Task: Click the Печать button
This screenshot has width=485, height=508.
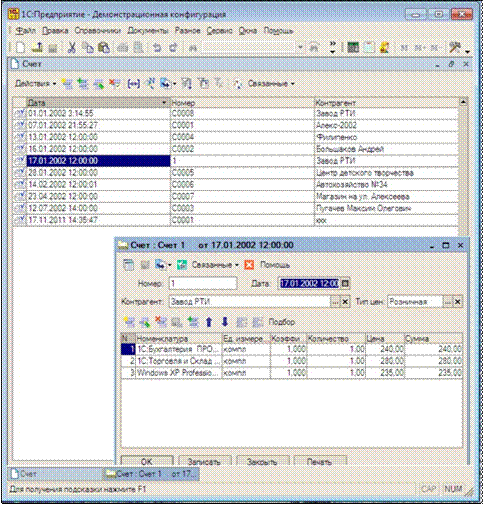Action: pyautogui.click(x=320, y=461)
